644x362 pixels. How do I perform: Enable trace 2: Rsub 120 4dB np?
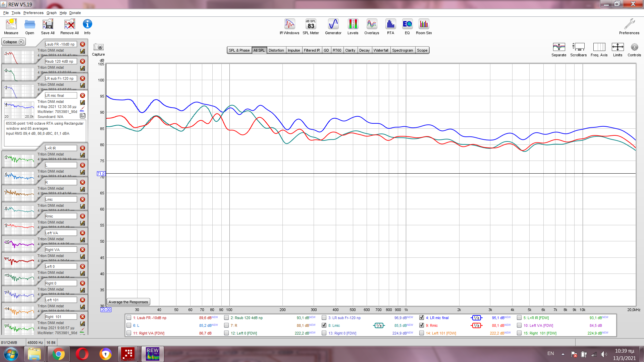click(226, 318)
